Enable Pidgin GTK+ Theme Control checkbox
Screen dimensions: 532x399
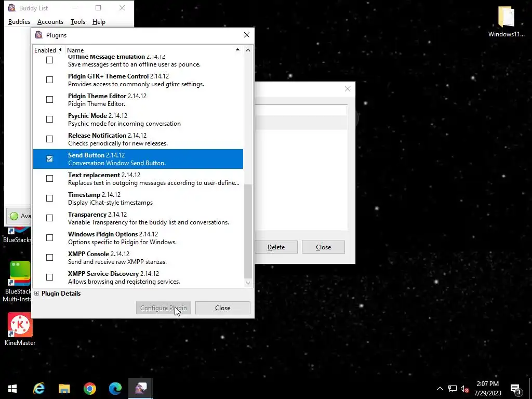pos(49,79)
